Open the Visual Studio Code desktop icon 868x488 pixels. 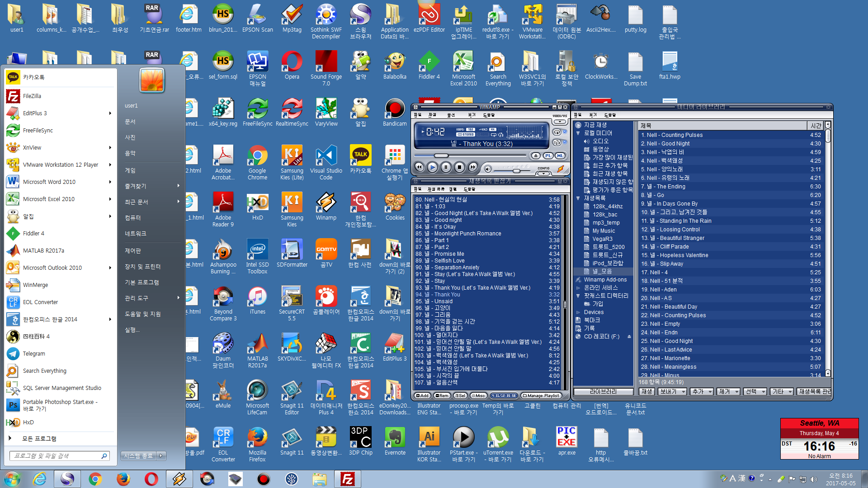(326, 163)
